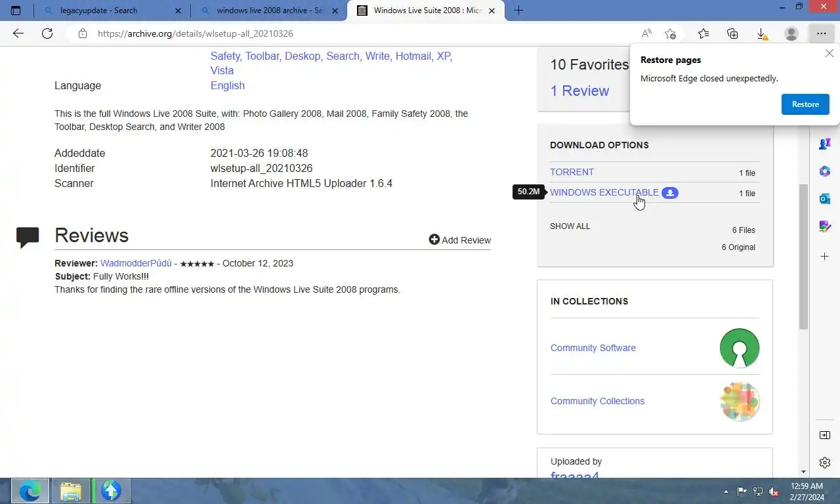Click the Safety topic link
This screenshot has width=840, height=504.
point(225,56)
